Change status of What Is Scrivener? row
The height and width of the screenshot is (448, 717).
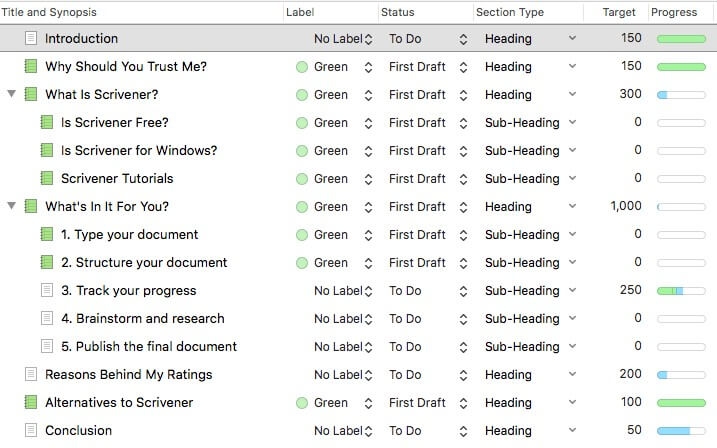click(463, 95)
